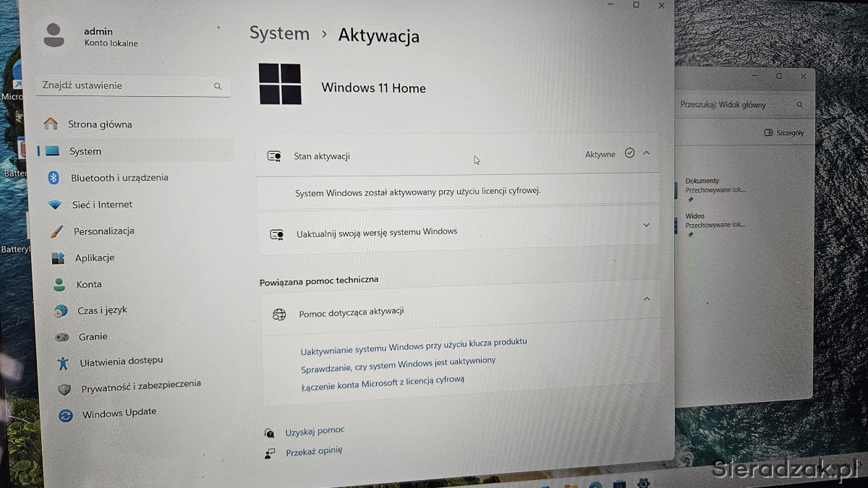Click the admin account name
The height and width of the screenshot is (488, 868).
[x=98, y=31]
